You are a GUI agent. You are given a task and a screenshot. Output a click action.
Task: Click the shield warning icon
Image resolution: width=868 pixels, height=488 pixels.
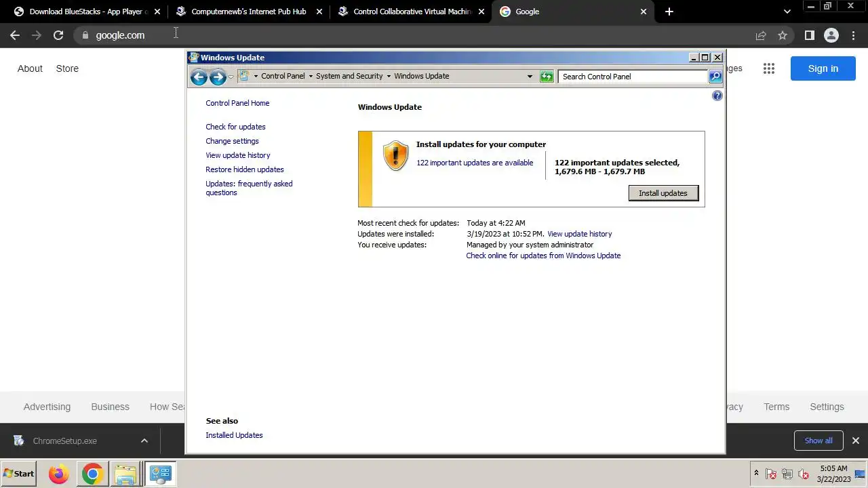(395, 155)
